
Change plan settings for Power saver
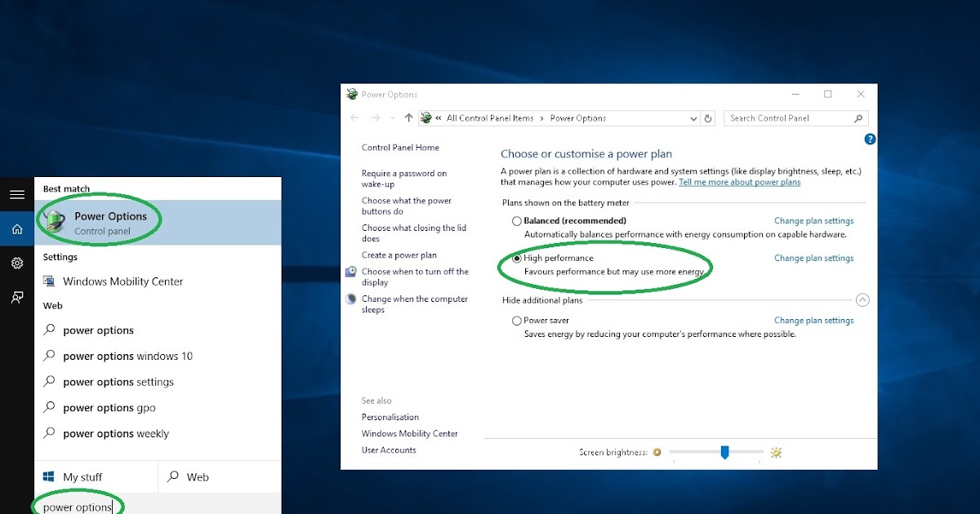pos(813,321)
